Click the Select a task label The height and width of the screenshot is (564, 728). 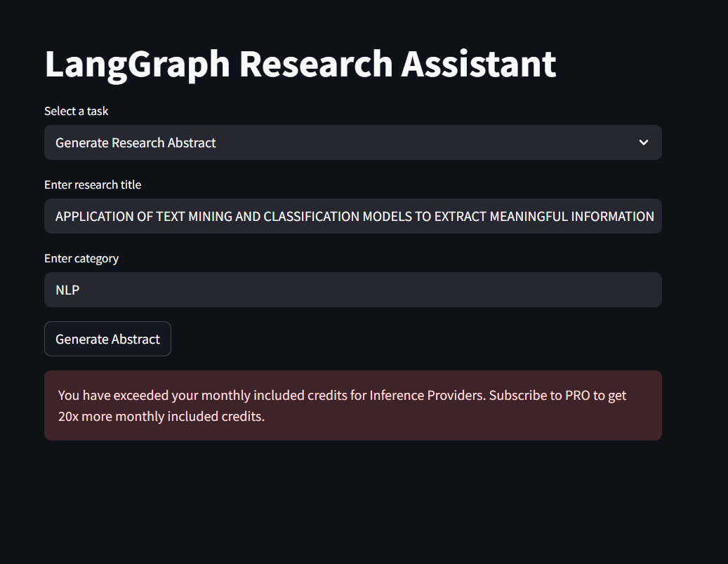[77, 111]
